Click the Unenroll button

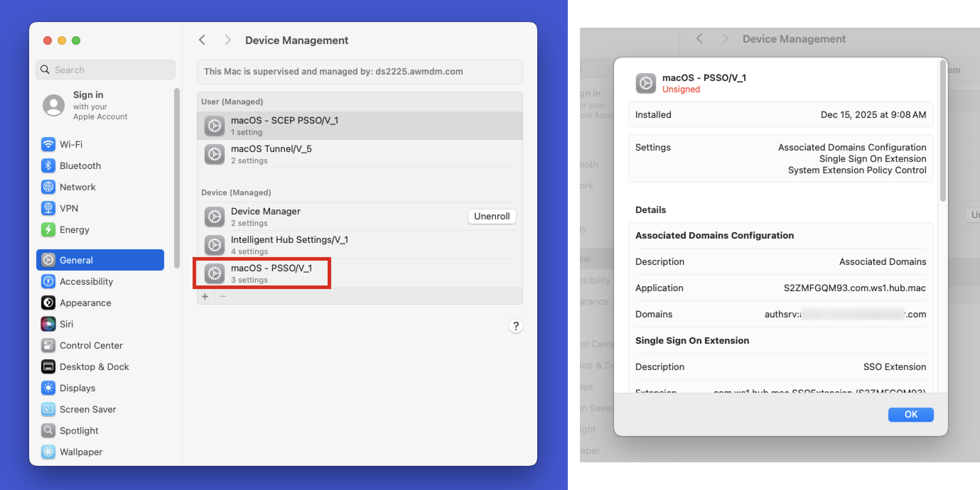(491, 216)
